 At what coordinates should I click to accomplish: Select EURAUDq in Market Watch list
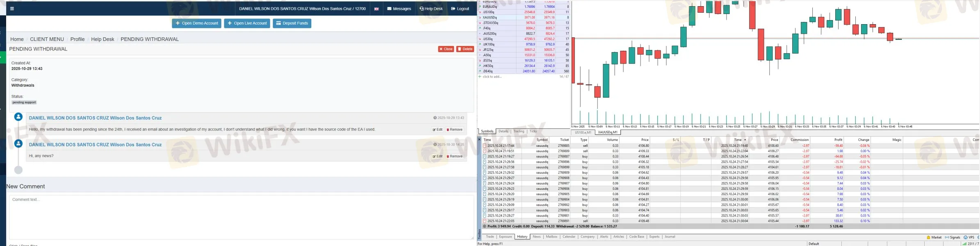point(523,7)
